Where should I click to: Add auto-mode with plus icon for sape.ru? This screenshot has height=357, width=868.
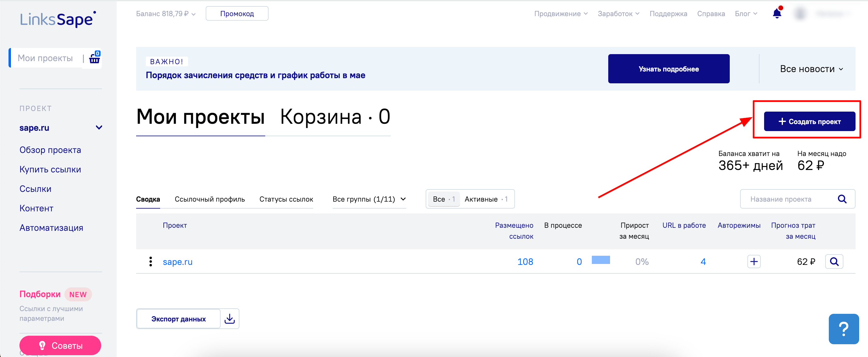(x=754, y=262)
